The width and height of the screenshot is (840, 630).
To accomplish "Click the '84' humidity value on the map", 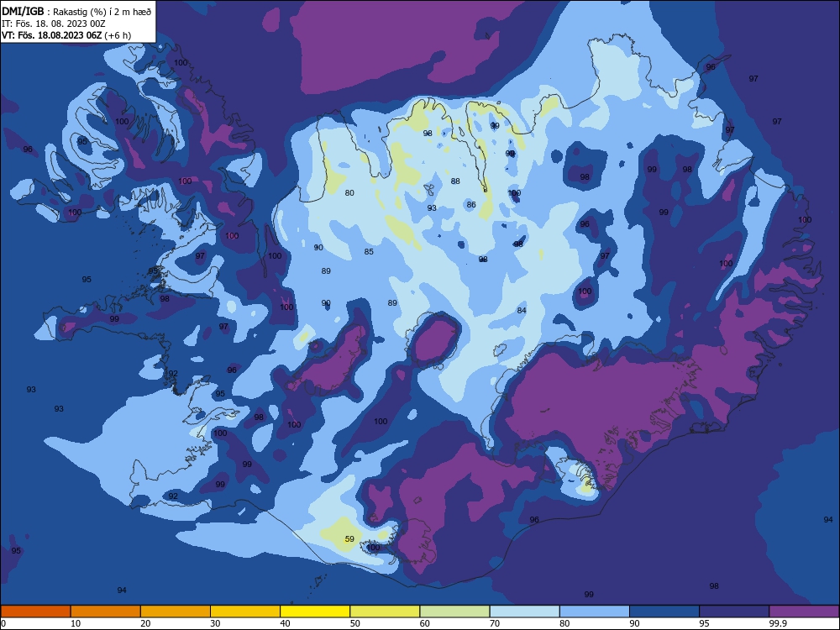I will (522, 310).
